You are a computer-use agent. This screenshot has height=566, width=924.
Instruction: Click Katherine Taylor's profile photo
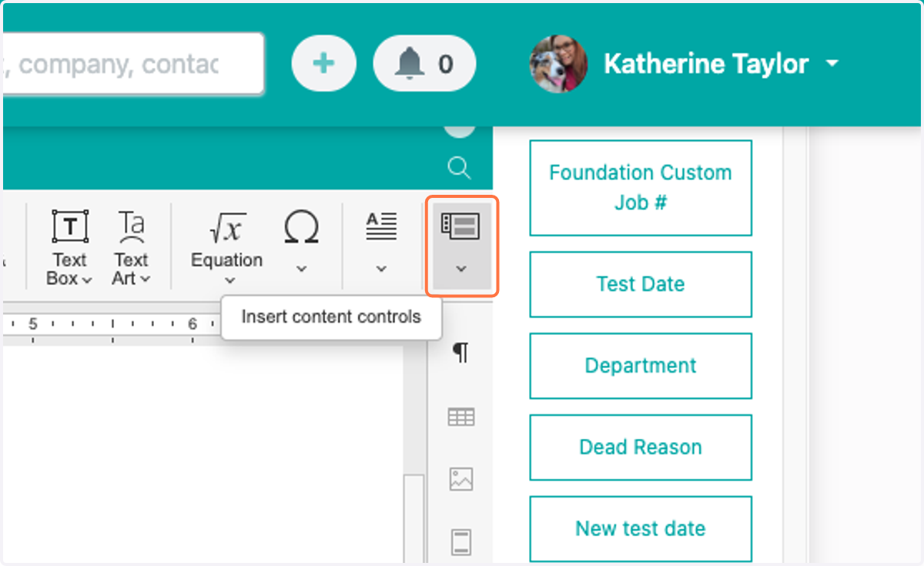[558, 63]
